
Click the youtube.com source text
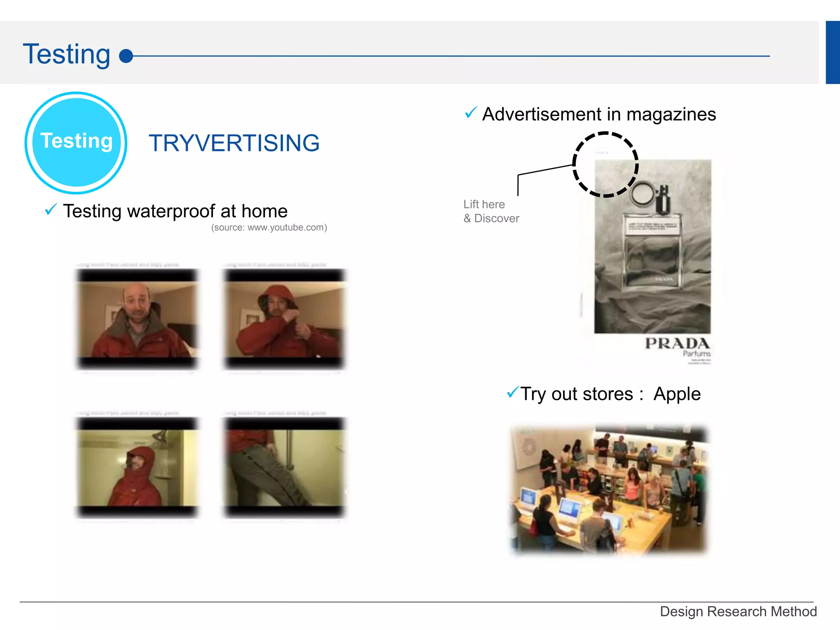[269, 228]
